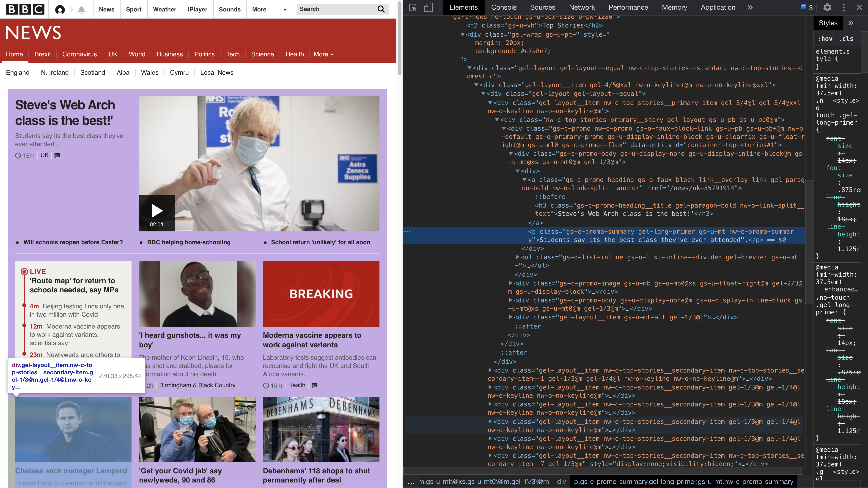Click the NEWS logo heading
Viewport: 868px width, 488px height.
point(33,33)
